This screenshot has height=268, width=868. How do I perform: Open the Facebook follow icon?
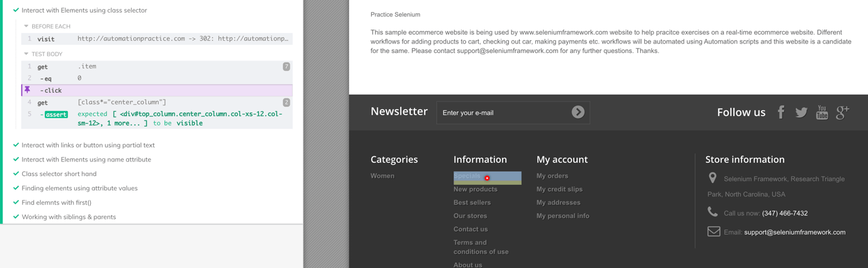coord(780,112)
